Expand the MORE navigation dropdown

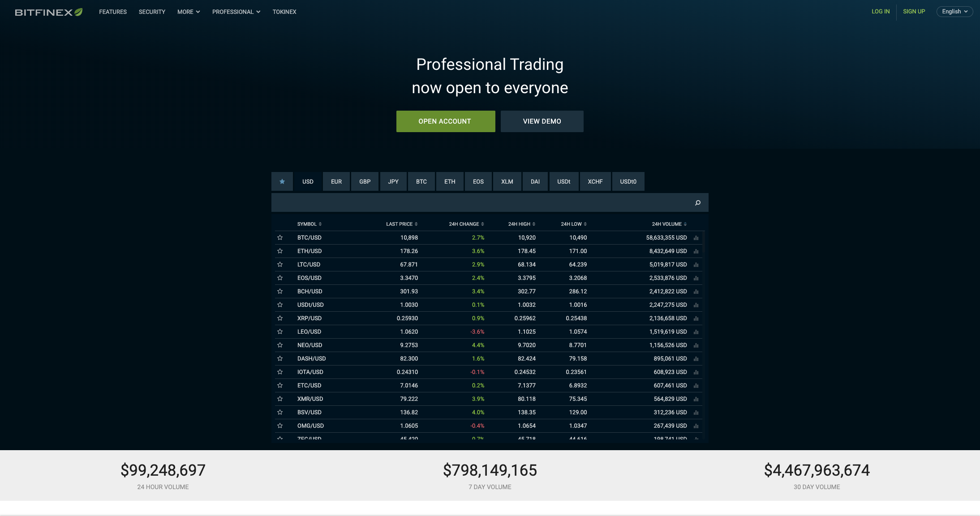pyautogui.click(x=189, y=12)
